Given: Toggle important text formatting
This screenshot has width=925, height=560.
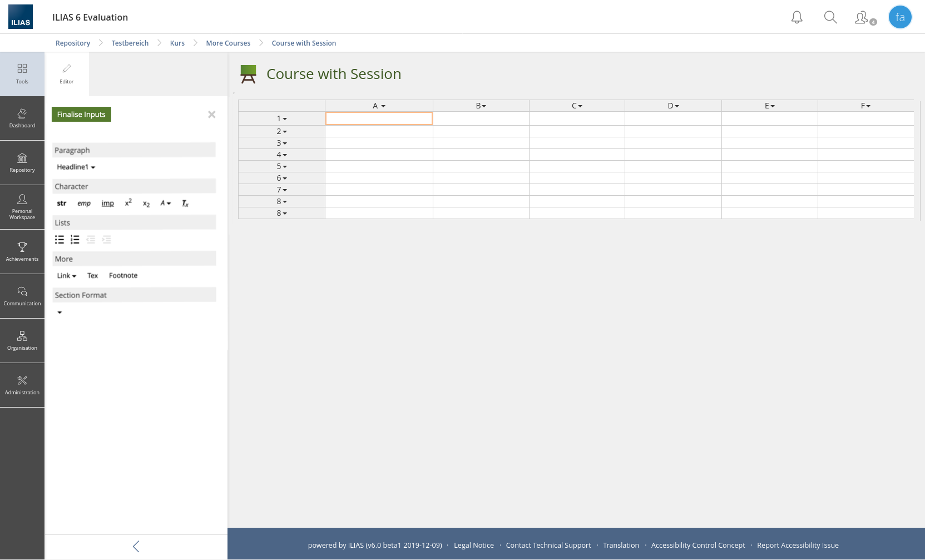Looking at the screenshot, I should coord(107,204).
